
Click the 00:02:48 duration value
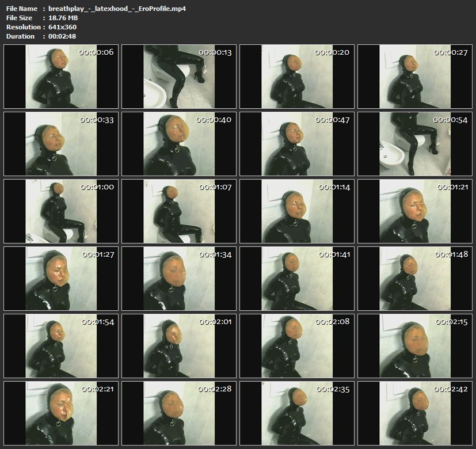point(62,36)
